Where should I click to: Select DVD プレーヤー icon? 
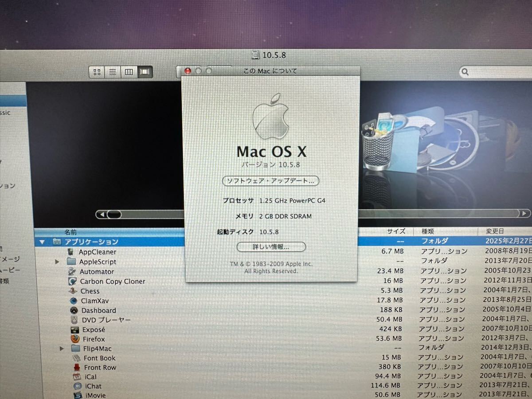pos(74,320)
